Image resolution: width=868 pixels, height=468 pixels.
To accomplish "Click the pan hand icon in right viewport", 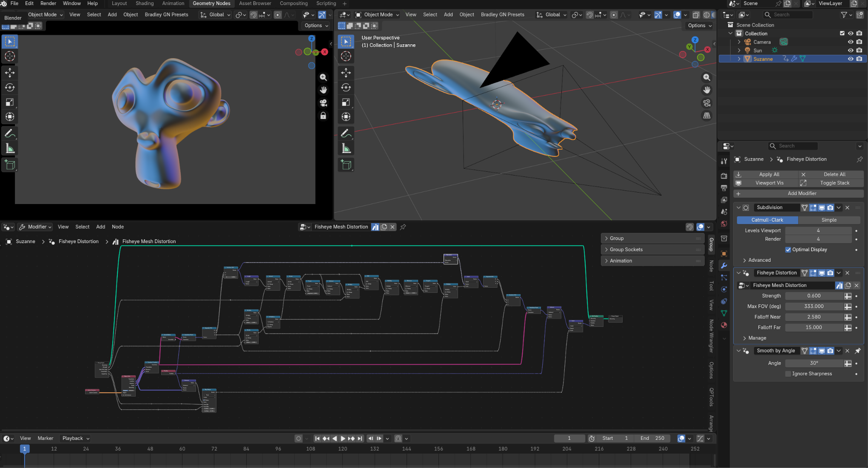I will point(707,90).
